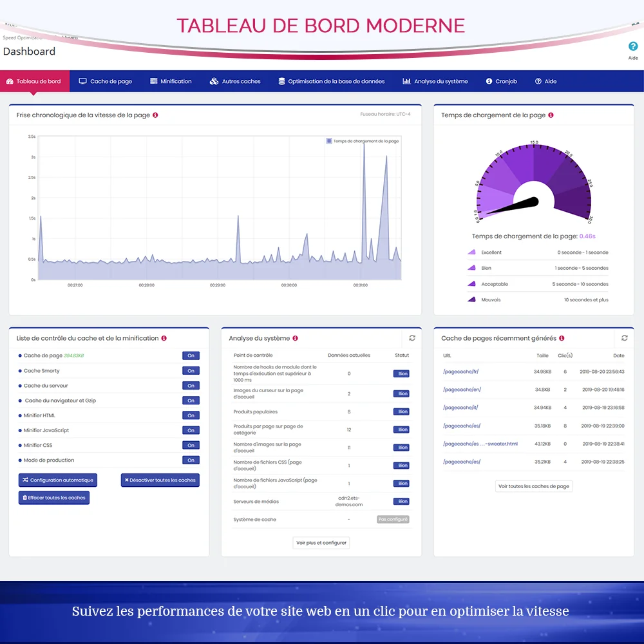This screenshot has height=644, width=644.
Task: Click the info icon next to Analyse du système
Action: (295, 337)
